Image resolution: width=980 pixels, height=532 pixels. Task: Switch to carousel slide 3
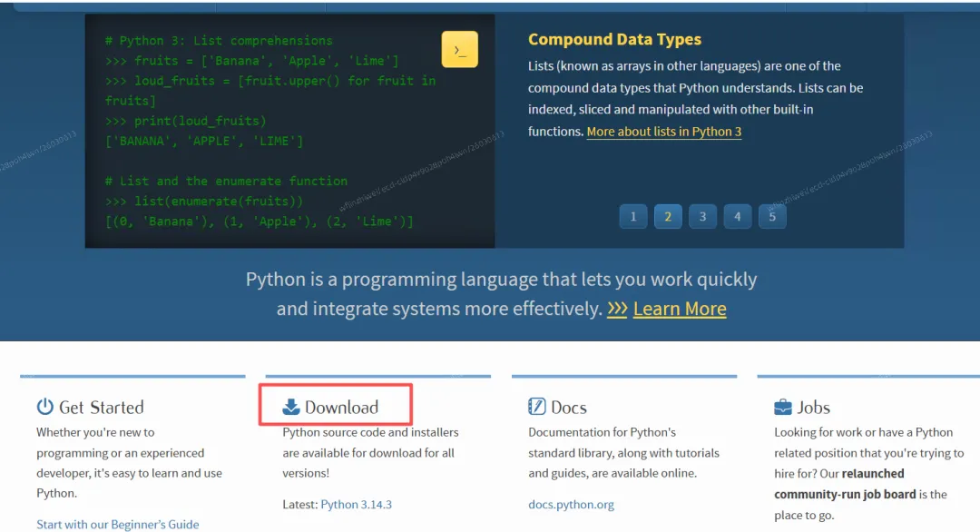point(702,216)
